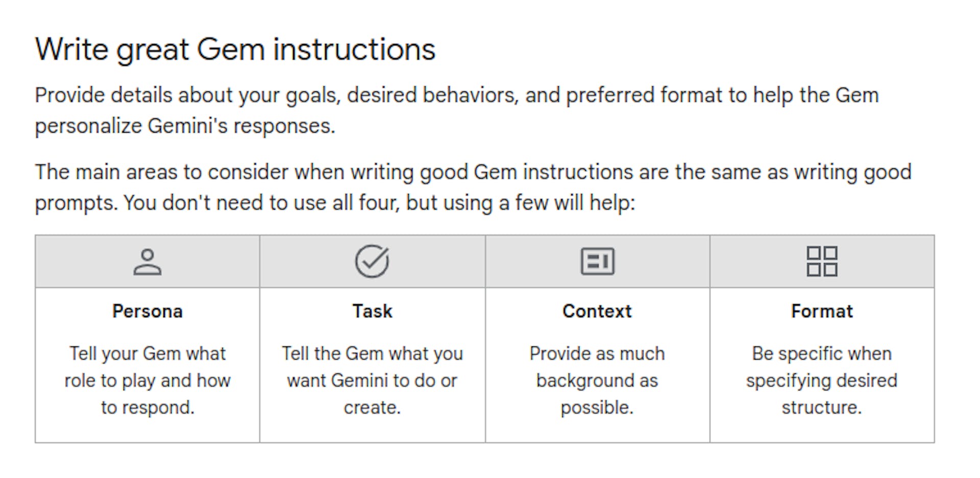Click the text 'Be specific when specifying desired structure'
The width and height of the screenshot is (980, 478).
pos(822,381)
